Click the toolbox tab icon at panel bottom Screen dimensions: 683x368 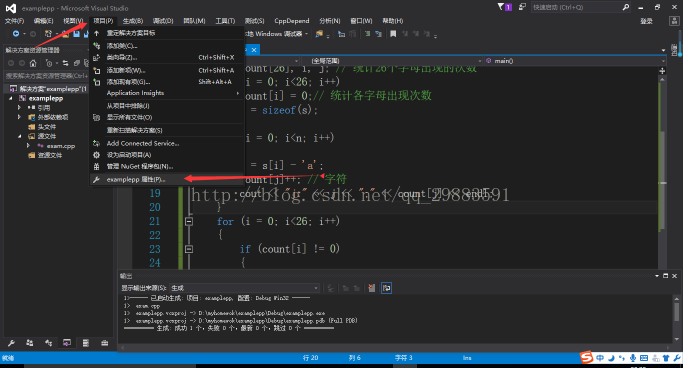tap(105, 343)
